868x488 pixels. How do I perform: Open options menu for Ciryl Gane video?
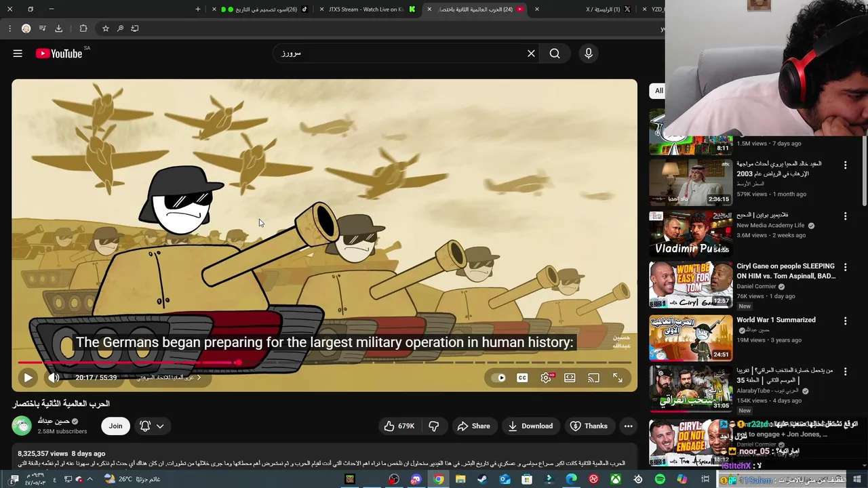tap(845, 267)
